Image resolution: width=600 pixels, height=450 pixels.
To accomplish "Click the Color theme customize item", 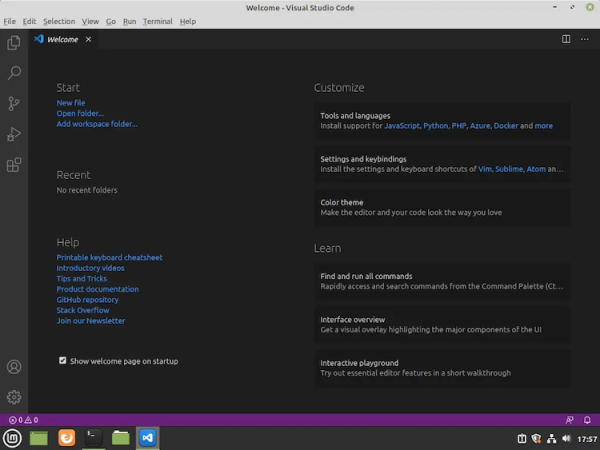I will (442, 207).
